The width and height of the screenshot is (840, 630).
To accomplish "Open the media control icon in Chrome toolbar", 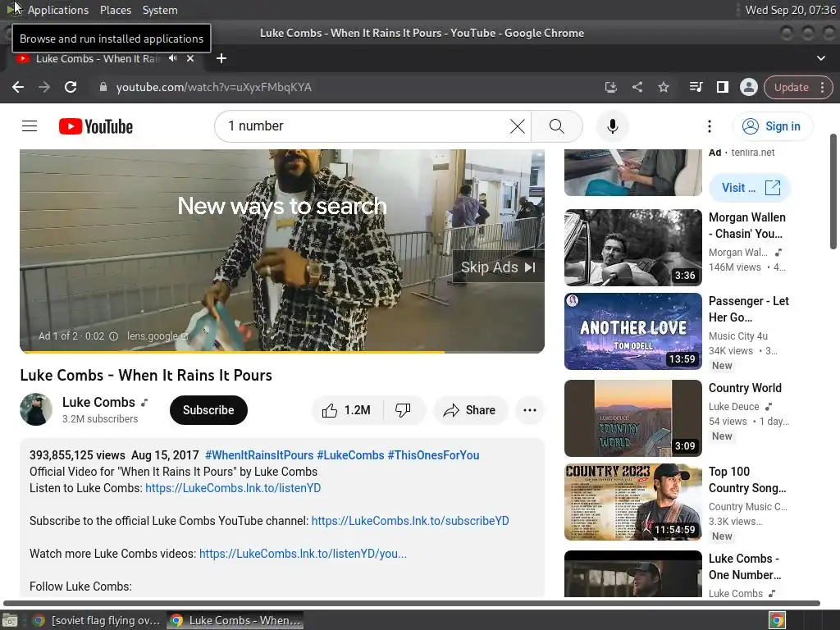I will [696, 87].
